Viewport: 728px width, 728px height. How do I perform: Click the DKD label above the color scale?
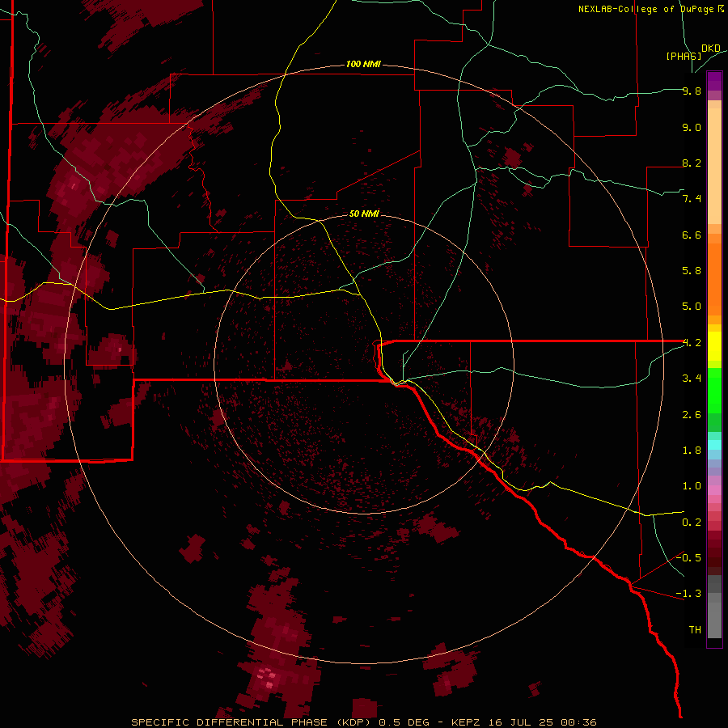point(711,48)
